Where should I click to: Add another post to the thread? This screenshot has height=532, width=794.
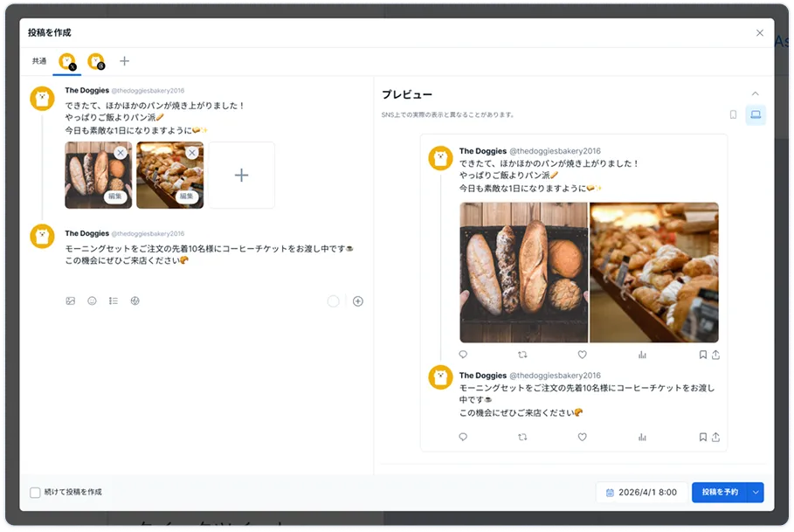[x=358, y=301]
